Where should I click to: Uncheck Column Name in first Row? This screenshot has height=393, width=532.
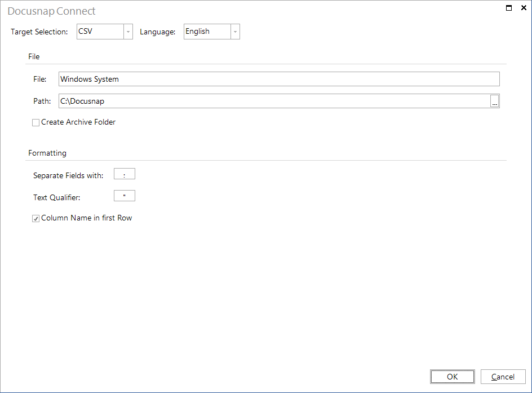click(x=36, y=219)
